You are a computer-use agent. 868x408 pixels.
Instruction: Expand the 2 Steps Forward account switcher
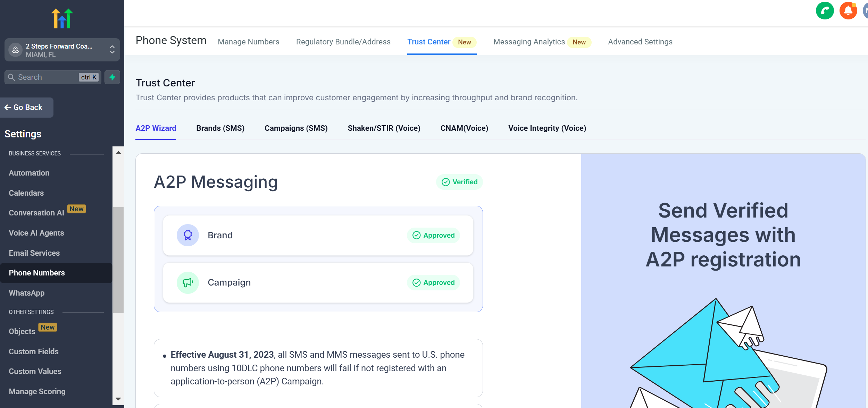112,50
